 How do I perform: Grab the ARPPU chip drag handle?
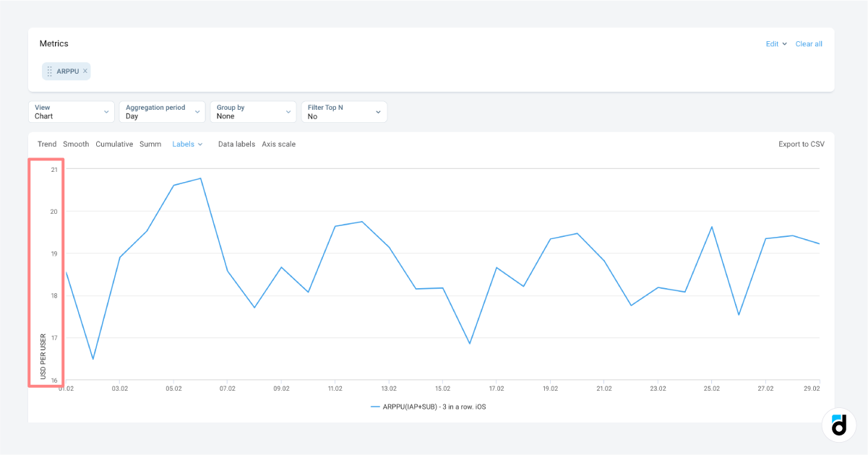[50, 71]
